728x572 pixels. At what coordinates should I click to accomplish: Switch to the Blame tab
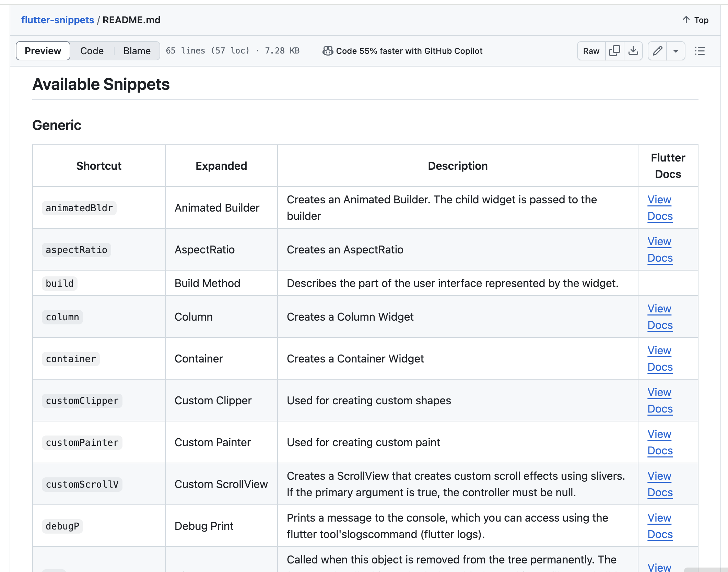[x=137, y=51]
